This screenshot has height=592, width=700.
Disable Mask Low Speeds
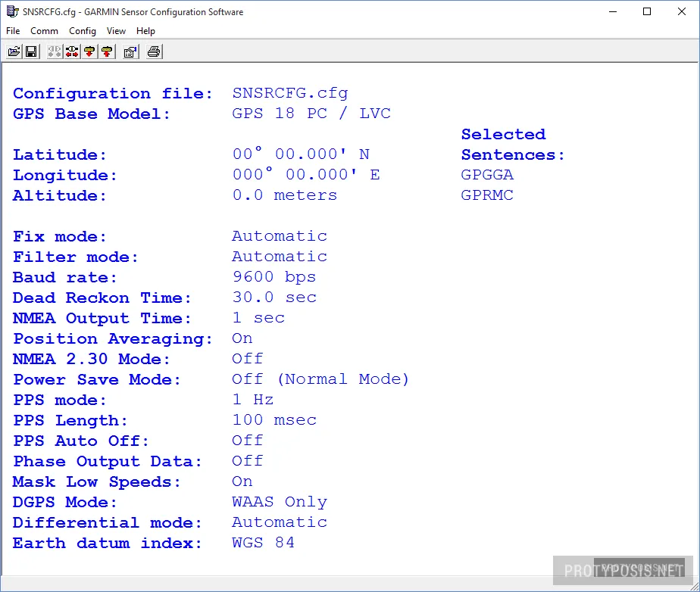[242, 481]
